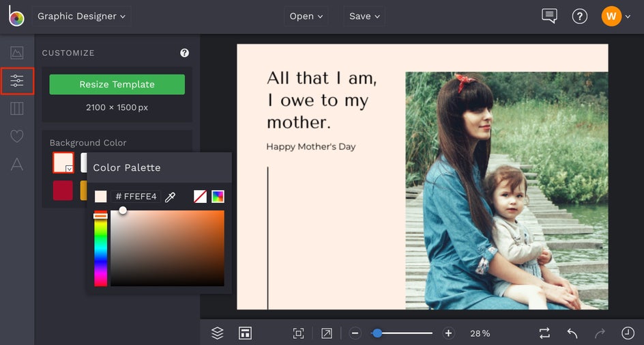Click the template layout icon in bottom bar
The height and width of the screenshot is (345, 644).
245,333
